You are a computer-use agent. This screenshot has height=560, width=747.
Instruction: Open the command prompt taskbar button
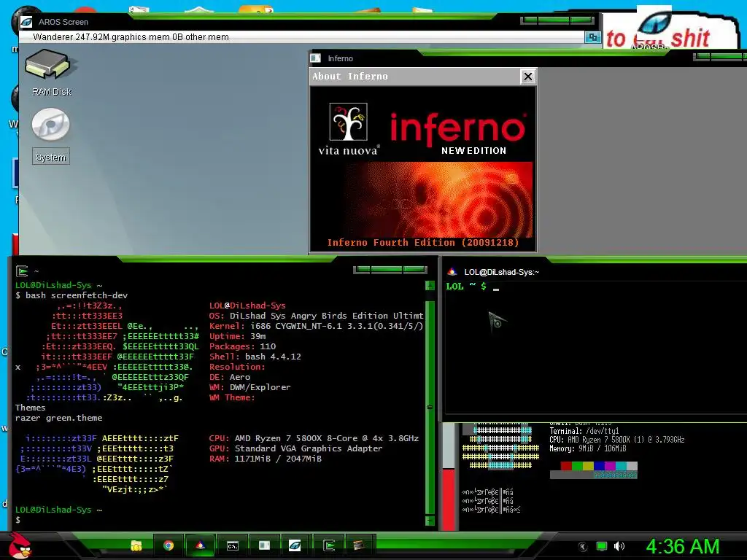coord(233,545)
